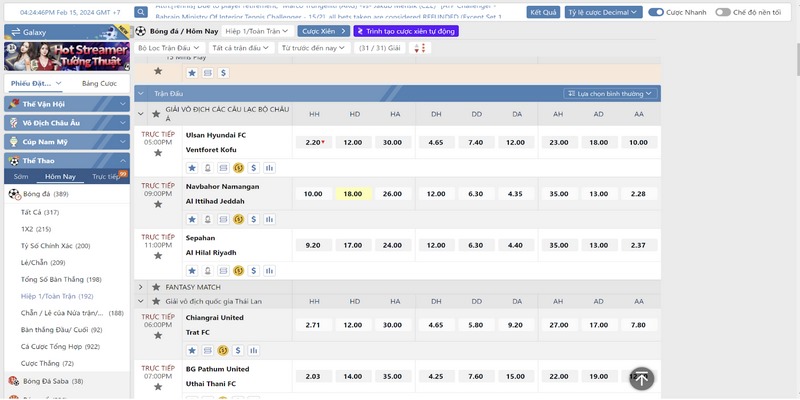Open statistics chart icon under Navbahor Namangan match
Screen dimensions: 800x400
[x=269, y=219]
